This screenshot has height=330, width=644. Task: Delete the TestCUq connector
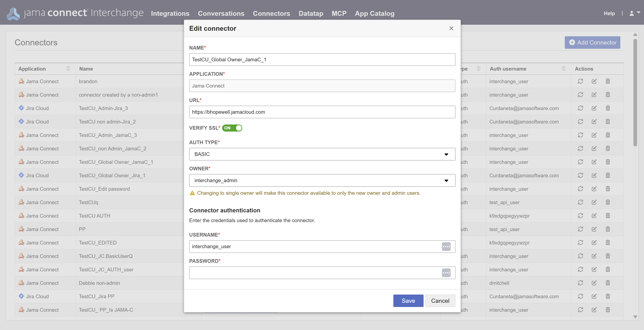pyautogui.click(x=608, y=202)
